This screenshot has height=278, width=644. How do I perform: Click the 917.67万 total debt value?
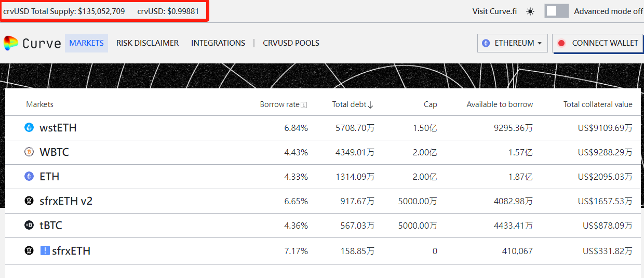(357, 201)
